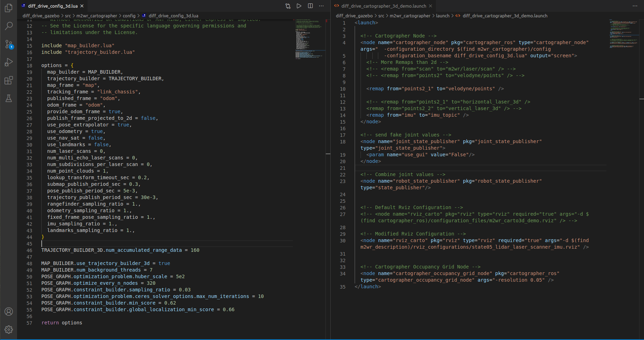Split the editor into two columns

310,6
